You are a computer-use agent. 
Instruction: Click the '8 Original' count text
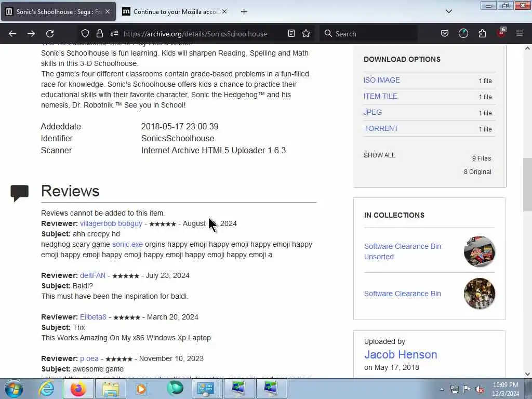coord(477,172)
